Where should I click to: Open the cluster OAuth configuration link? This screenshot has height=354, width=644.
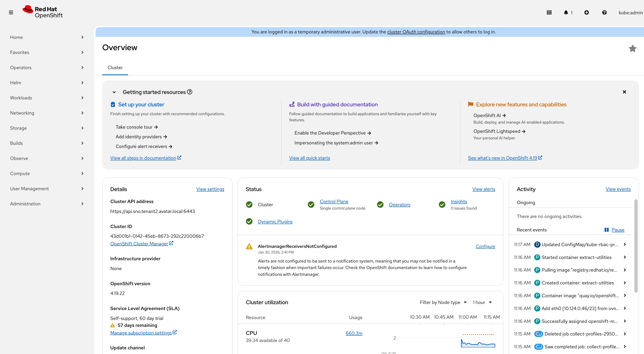click(x=416, y=32)
